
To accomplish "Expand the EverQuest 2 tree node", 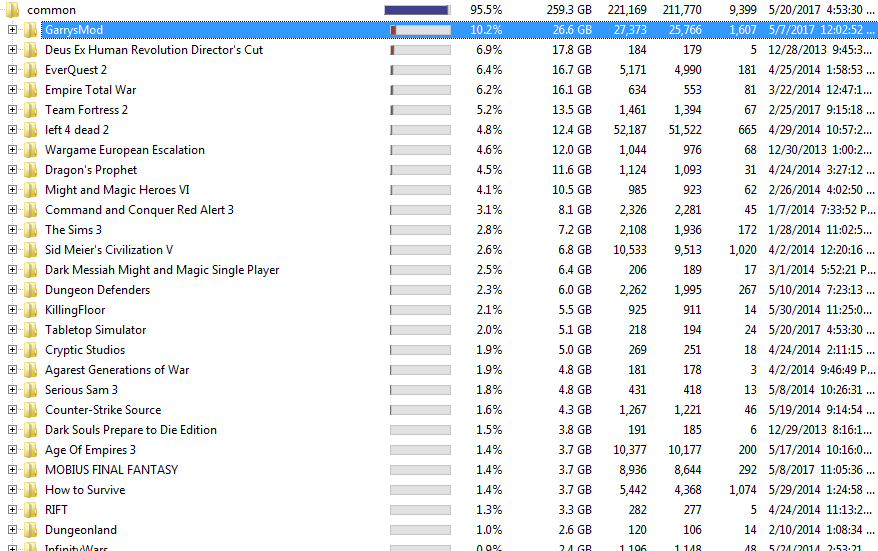I will tap(12, 70).
